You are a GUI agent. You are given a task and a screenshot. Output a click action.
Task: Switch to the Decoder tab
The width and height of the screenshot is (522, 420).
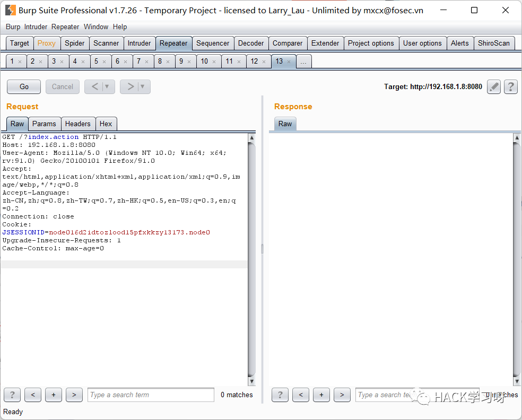[x=251, y=43]
